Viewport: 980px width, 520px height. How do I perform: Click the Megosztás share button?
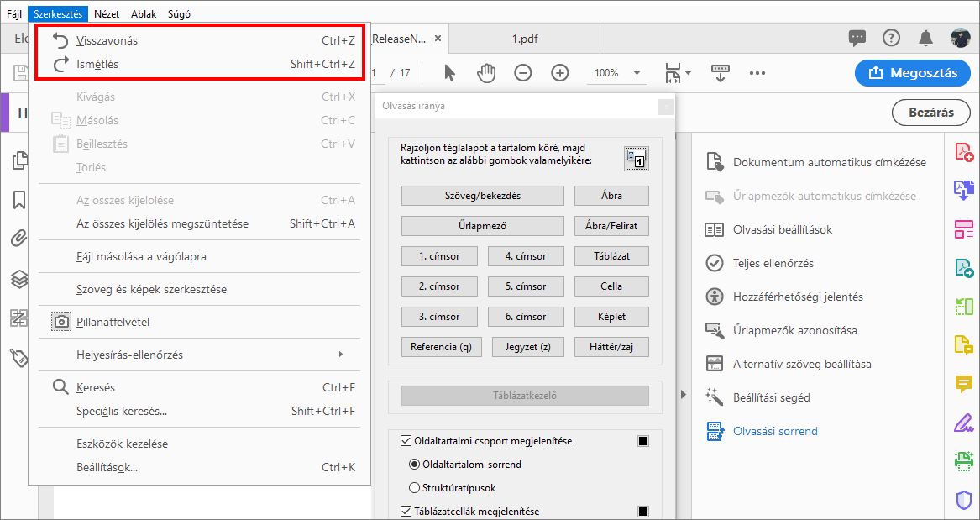(914, 73)
